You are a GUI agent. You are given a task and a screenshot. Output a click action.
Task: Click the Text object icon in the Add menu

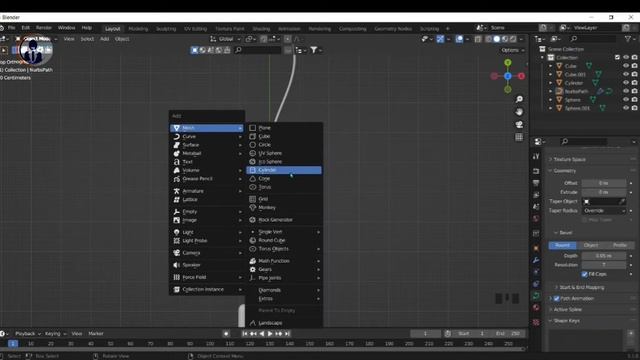point(176,162)
